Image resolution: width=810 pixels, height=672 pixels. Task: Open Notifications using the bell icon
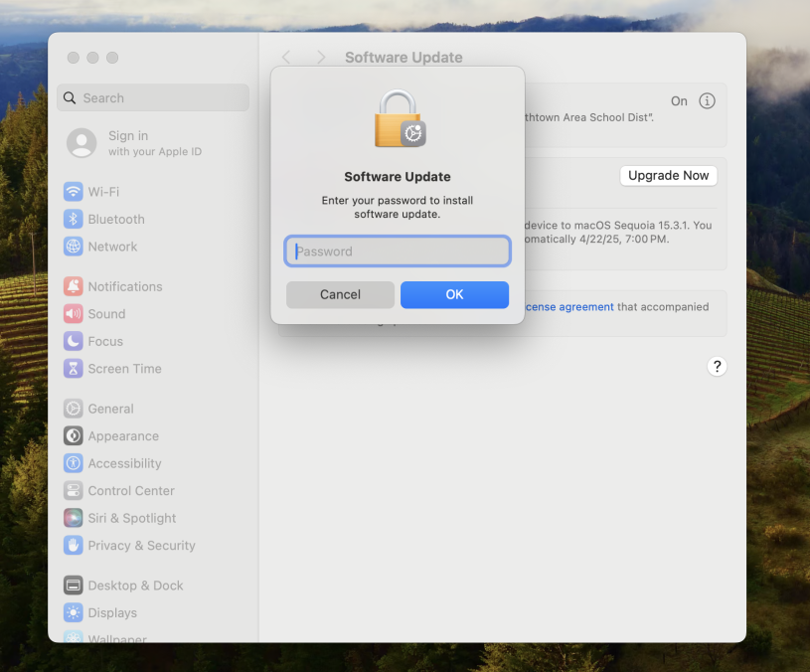point(73,286)
